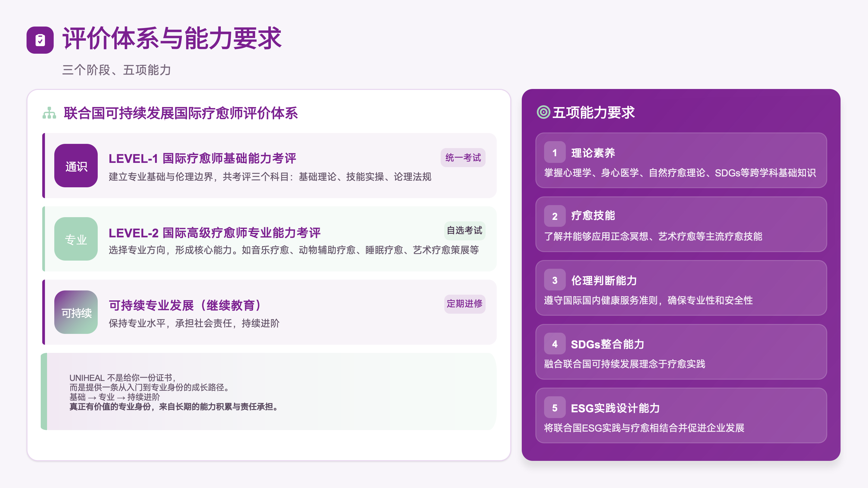
Task: Click the heading 五项能力要求
Action: [x=593, y=112]
